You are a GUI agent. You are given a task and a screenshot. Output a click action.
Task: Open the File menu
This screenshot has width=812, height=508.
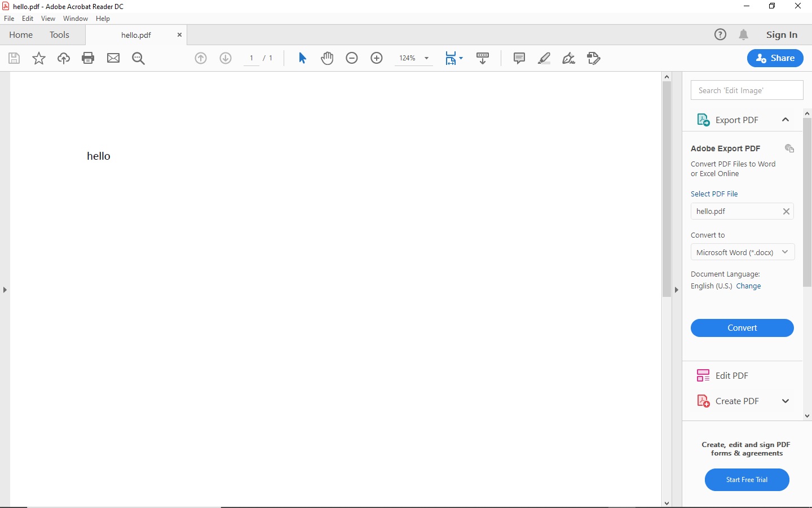click(x=9, y=19)
